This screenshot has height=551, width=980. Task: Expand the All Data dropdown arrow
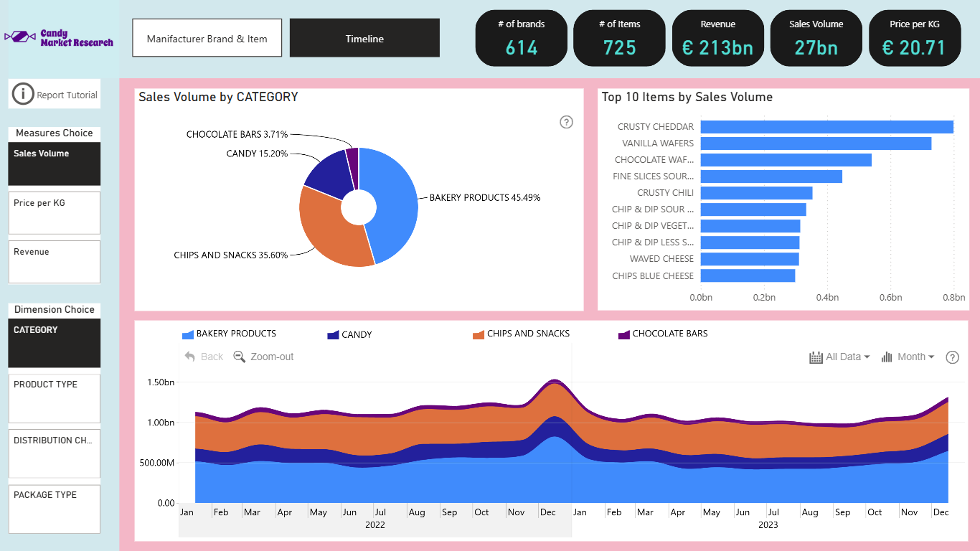pos(867,357)
